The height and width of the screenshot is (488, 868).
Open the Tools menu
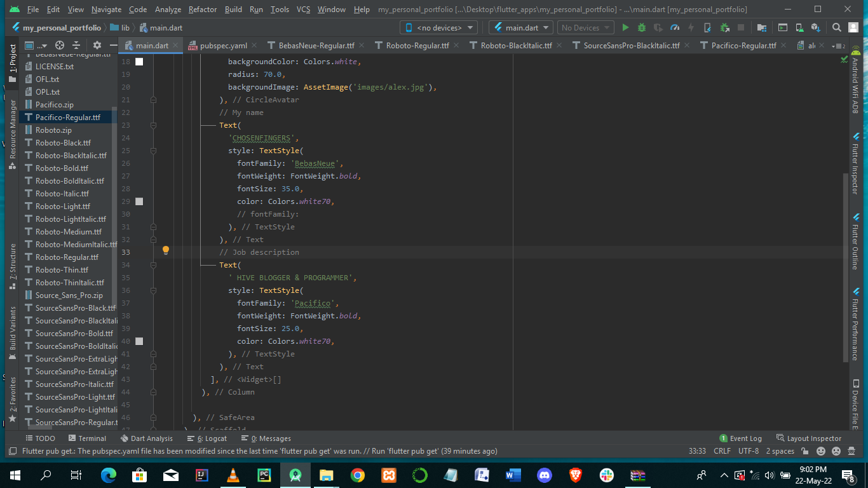point(280,10)
